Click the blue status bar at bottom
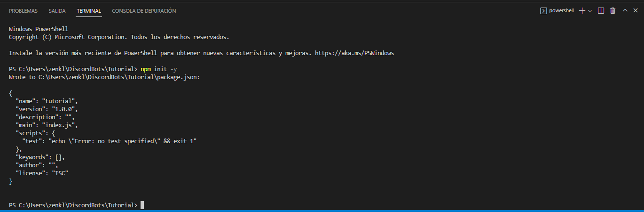Viewport: 644px width, 212px height. click(x=322, y=211)
